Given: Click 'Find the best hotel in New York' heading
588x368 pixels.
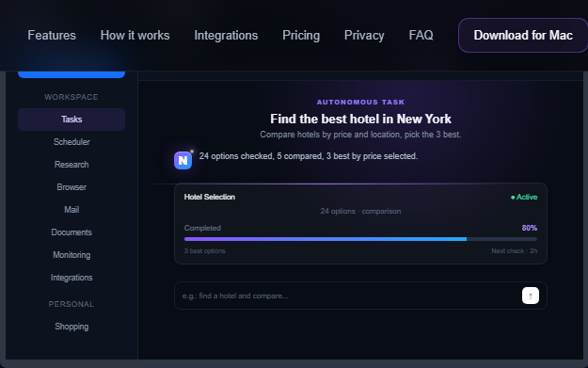Looking at the screenshot, I should pos(360,119).
